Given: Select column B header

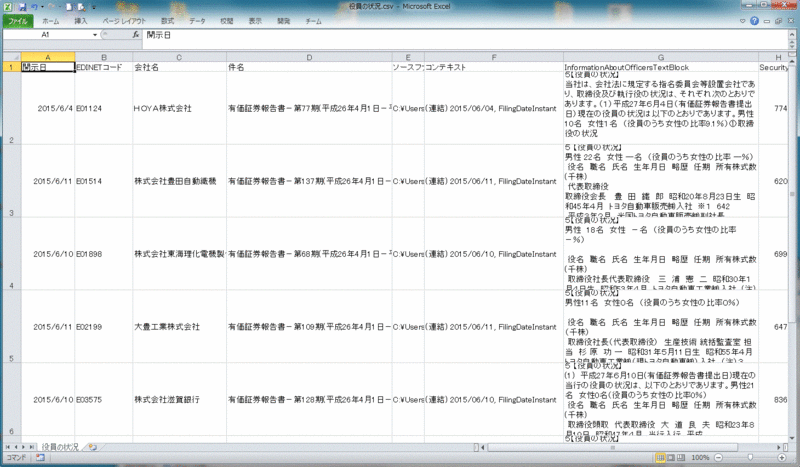Looking at the screenshot, I should (104, 57).
